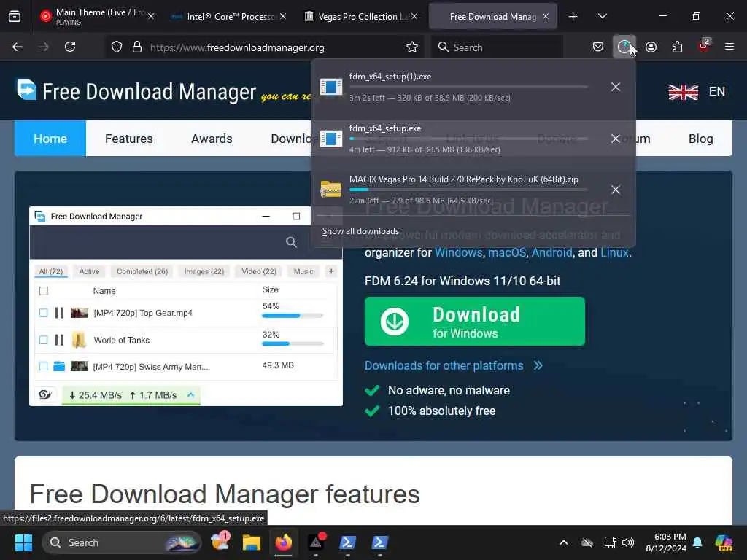This screenshot has width=747, height=560.
Task: Open Firefox account menu
Action: [651, 47]
